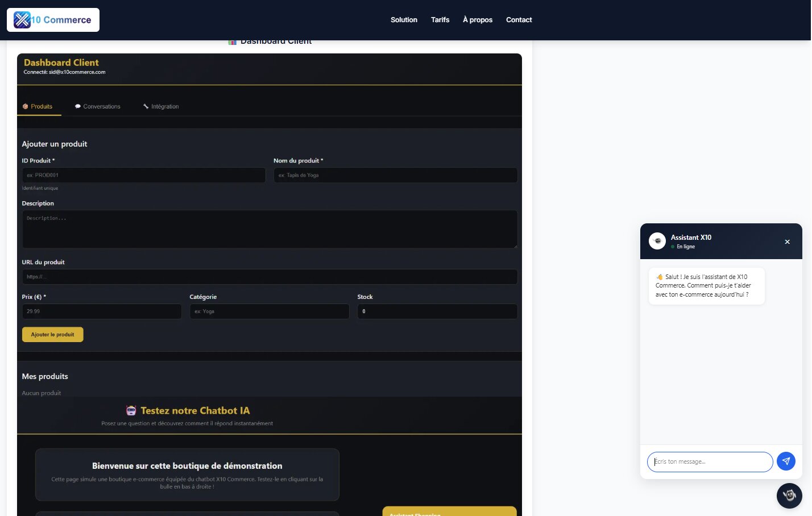Click the ID Produit input field
Screen dimensions: 812x516
(x=144, y=175)
